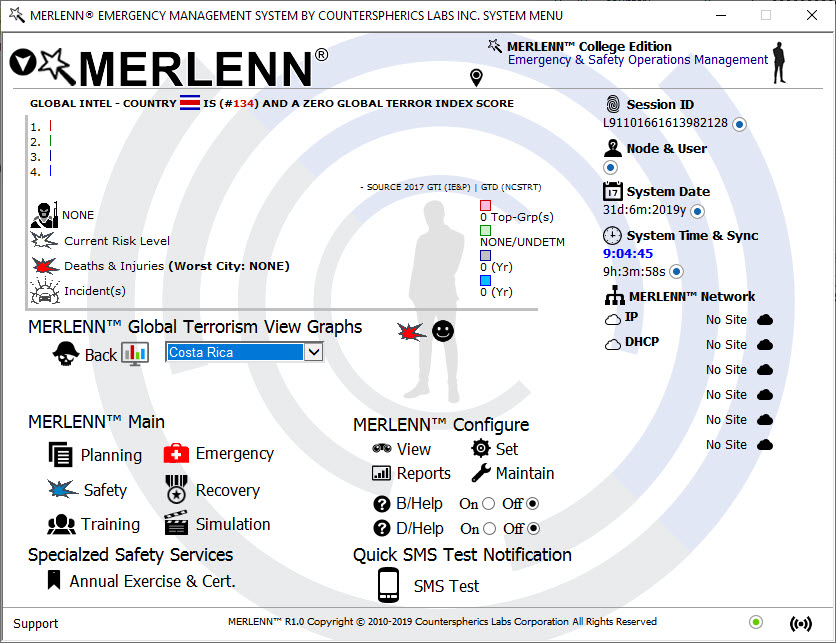The height and width of the screenshot is (643, 836).
Task: Open Annual Exercise & Cert.
Action: (x=152, y=581)
